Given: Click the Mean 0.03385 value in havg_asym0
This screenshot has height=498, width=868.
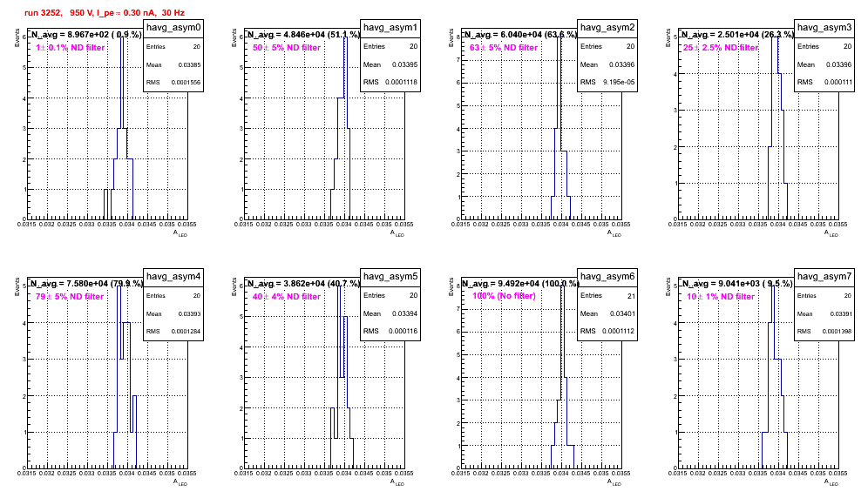Looking at the screenshot, I should 189,65.
